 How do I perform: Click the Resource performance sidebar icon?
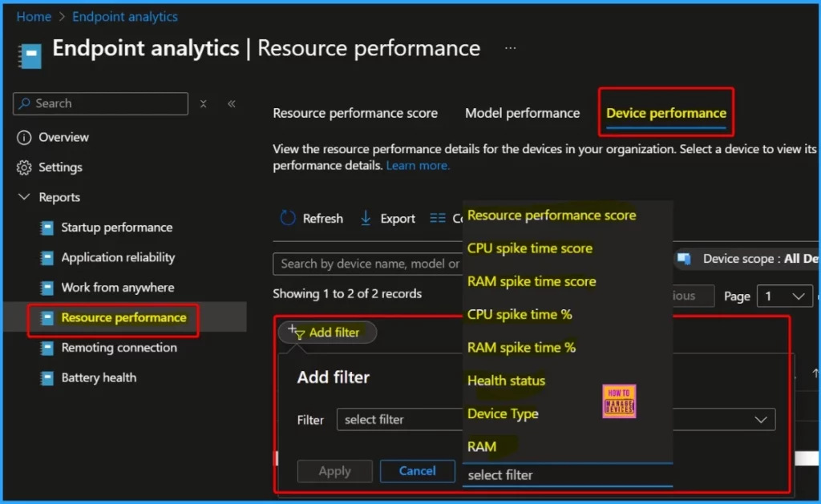[x=47, y=317]
